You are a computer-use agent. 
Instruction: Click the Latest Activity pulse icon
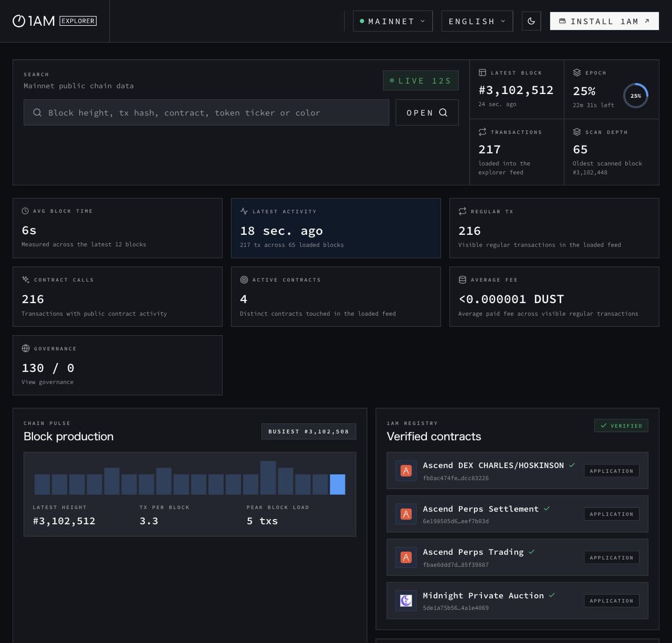[x=244, y=211]
